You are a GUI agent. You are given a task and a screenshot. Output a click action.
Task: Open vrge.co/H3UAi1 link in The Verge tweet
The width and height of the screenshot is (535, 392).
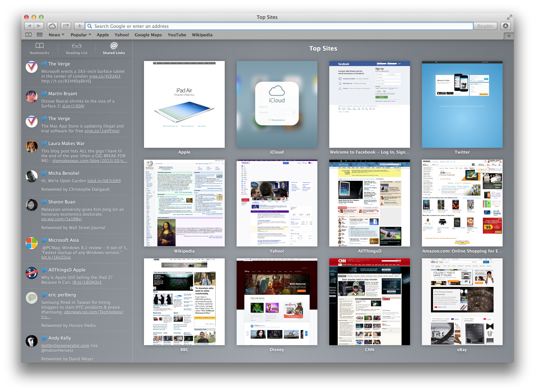(105, 76)
